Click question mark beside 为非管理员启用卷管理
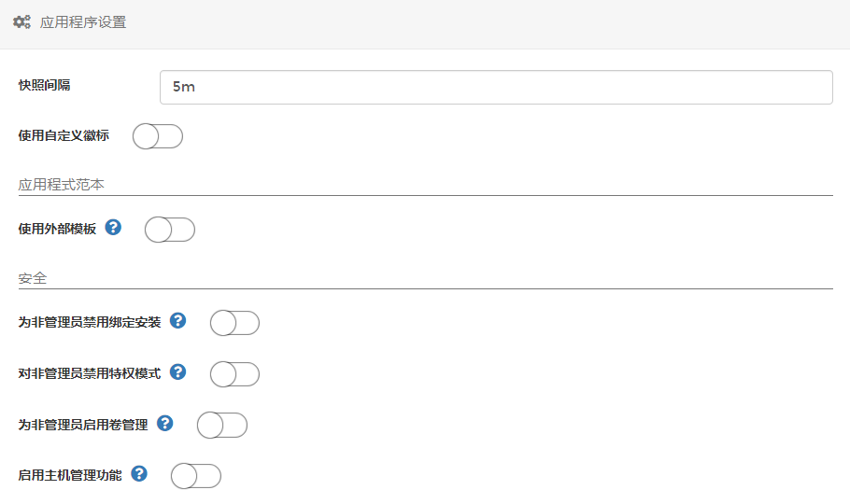 point(164,423)
